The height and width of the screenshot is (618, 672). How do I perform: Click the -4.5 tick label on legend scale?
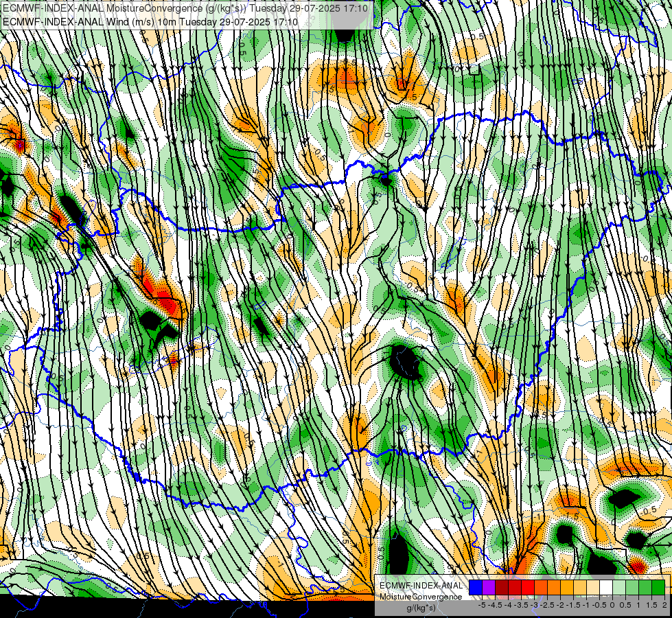(x=495, y=605)
